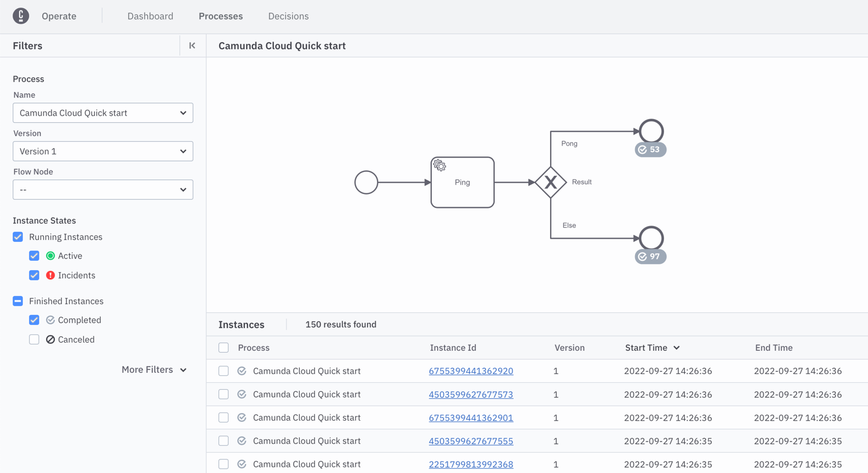The width and height of the screenshot is (868, 473).
Task: Uncheck the Active instances checkbox
Action: point(34,256)
